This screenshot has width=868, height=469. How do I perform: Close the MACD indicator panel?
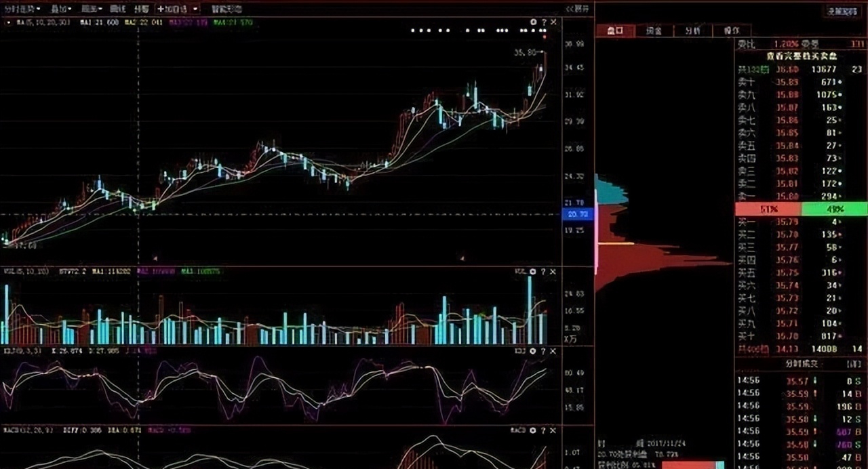553,430
